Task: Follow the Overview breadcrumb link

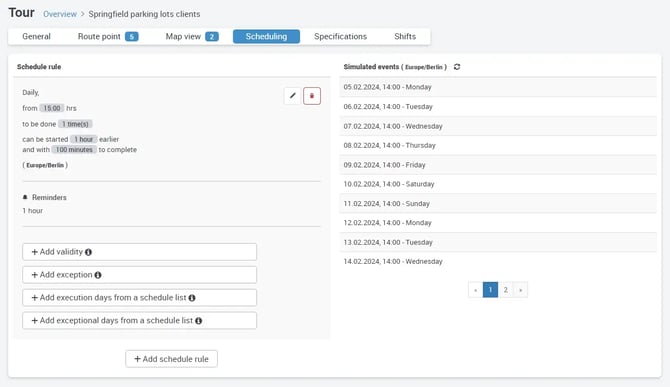Action: [60, 14]
